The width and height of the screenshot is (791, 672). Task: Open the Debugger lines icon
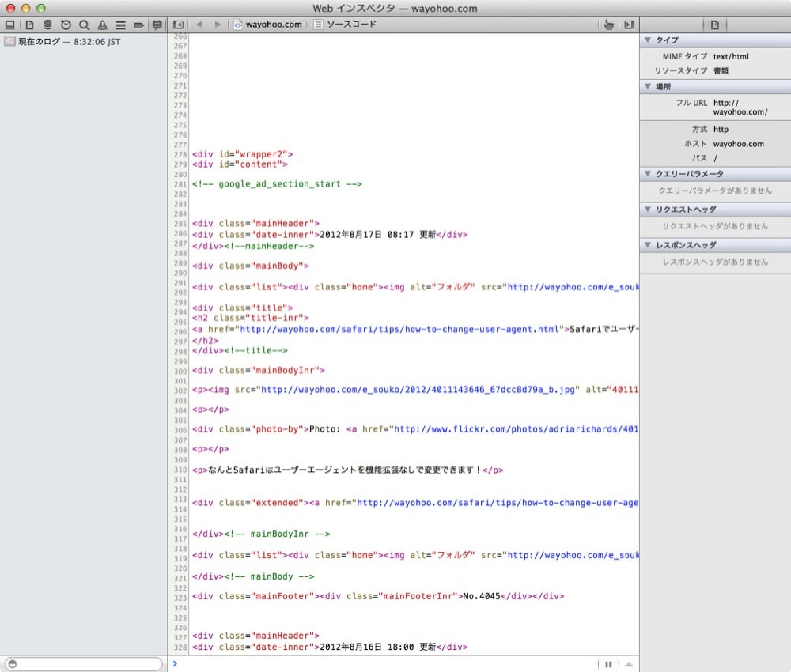pyautogui.click(x=120, y=25)
